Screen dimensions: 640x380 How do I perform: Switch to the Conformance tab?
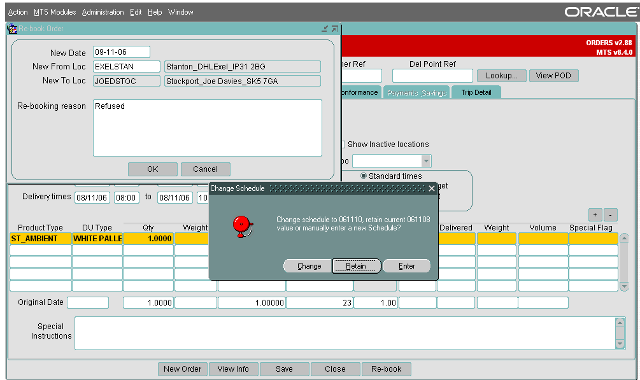[360, 93]
